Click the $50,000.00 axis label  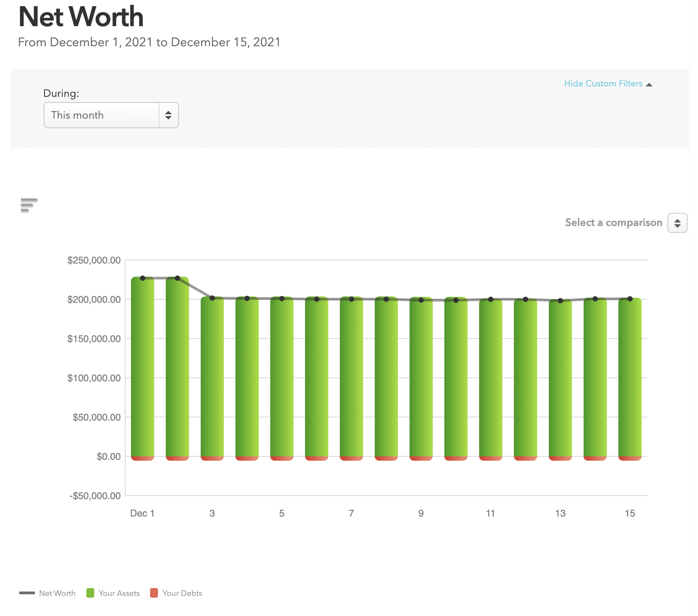pos(96,417)
